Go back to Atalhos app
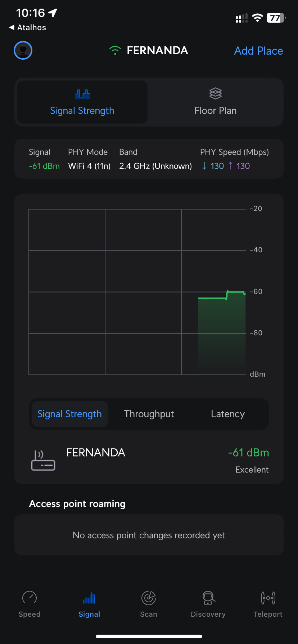298x644 pixels. [x=28, y=28]
